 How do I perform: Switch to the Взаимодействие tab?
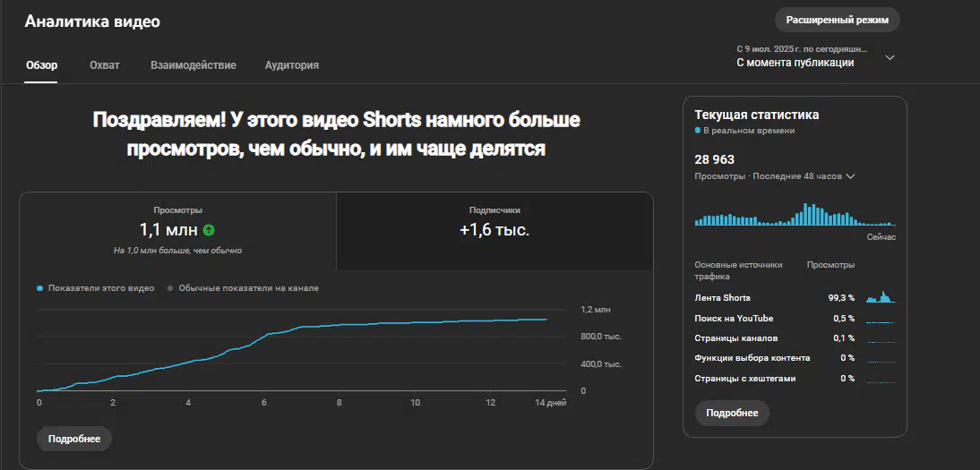coord(193,65)
